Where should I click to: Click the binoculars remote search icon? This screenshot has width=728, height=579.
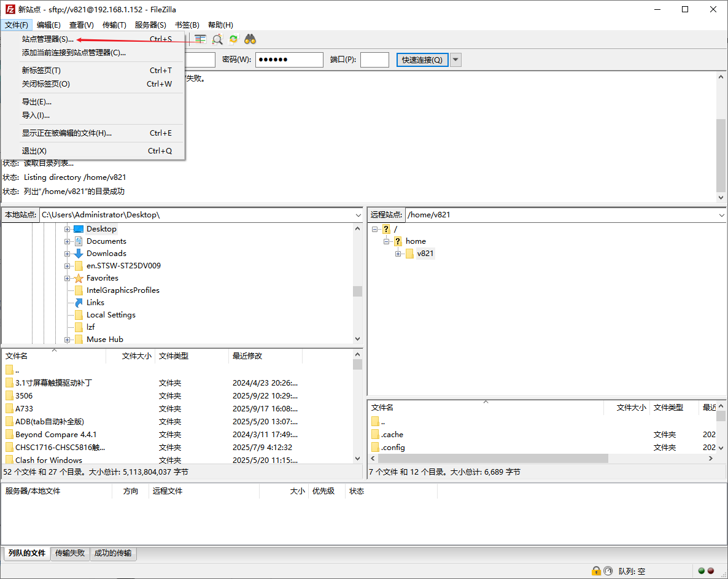pyautogui.click(x=250, y=39)
